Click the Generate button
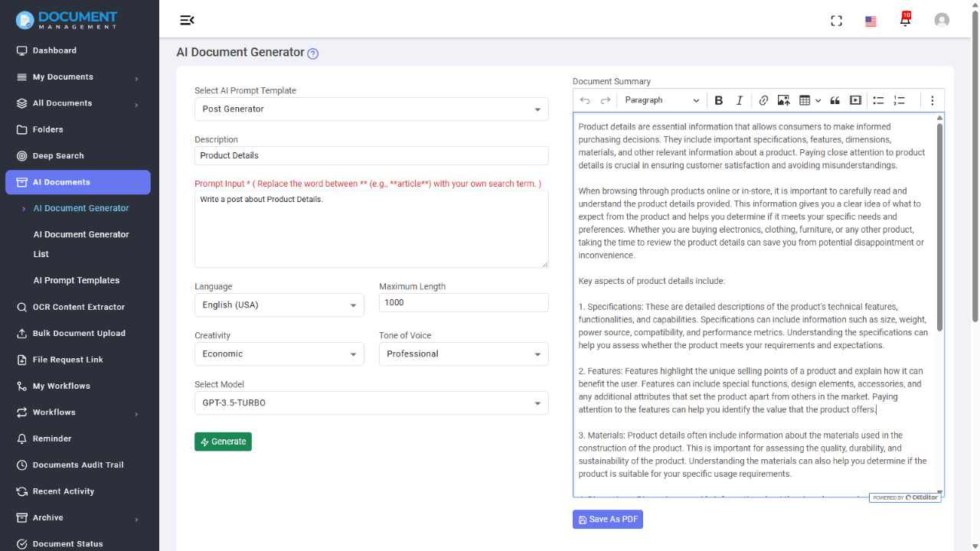The image size is (980, 551). [x=223, y=442]
